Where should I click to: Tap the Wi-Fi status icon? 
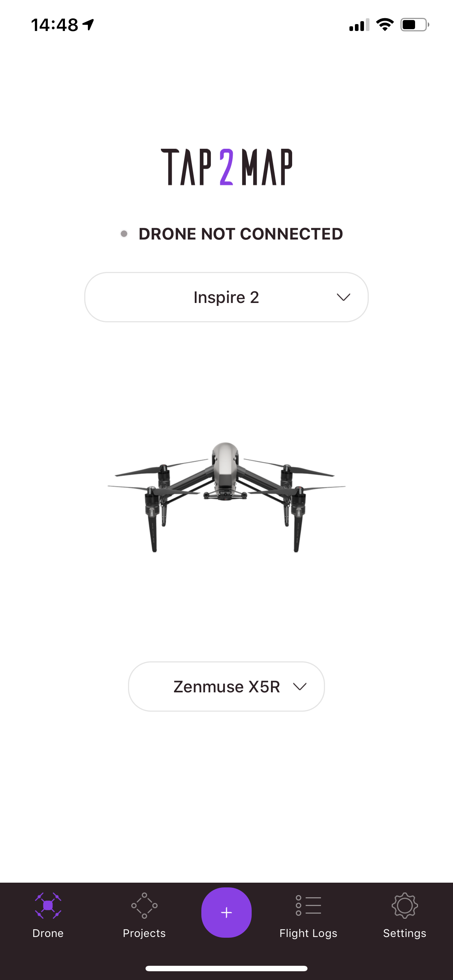pyautogui.click(x=385, y=25)
